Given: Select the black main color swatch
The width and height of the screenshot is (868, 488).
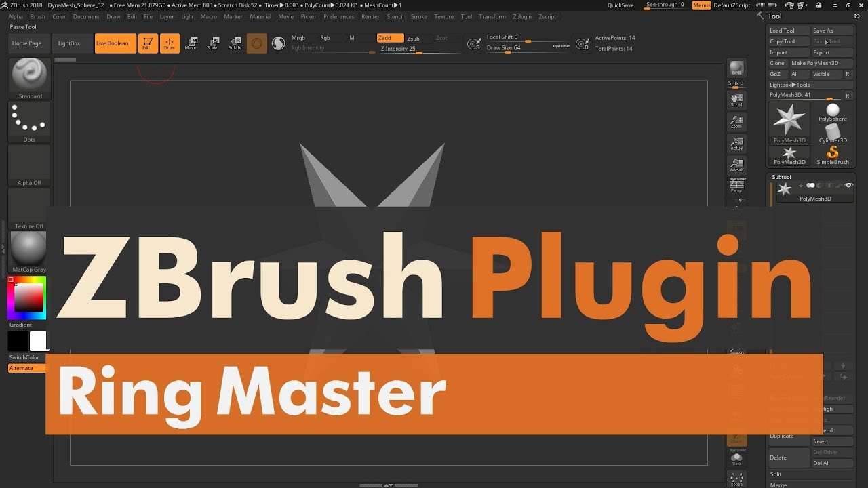Looking at the screenshot, I should click(x=18, y=341).
